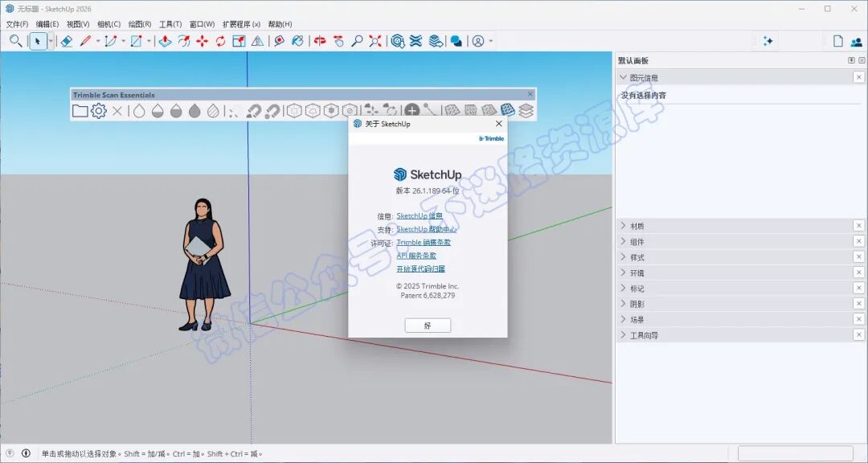868x463 pixels.
Task: Click the 好 button in About dialog
Action: [x=428, y=325]
